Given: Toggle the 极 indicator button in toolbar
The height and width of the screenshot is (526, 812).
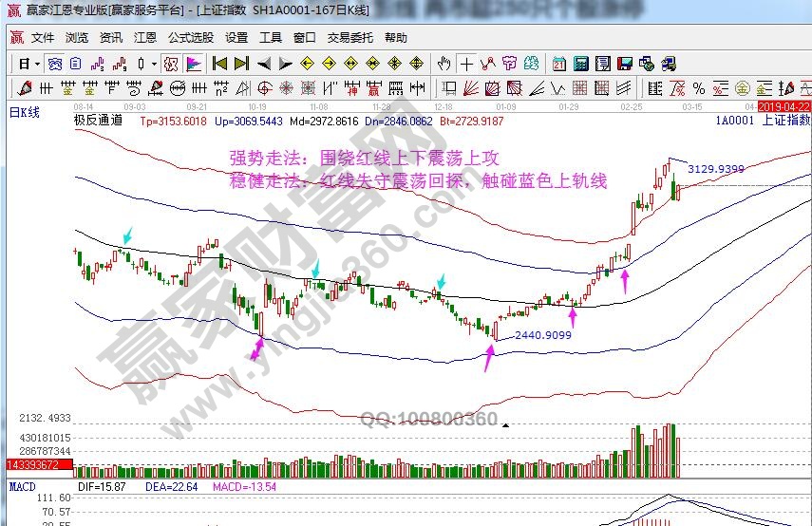Looking at the screenshot, I should pyautogui.click(x=171, y=65).
